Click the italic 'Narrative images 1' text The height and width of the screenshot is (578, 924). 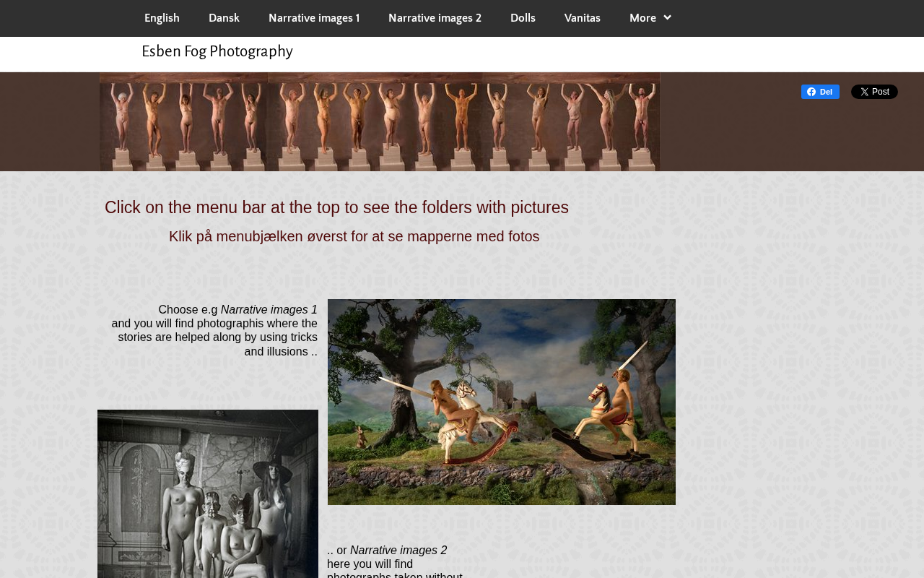tap(269, 310)
